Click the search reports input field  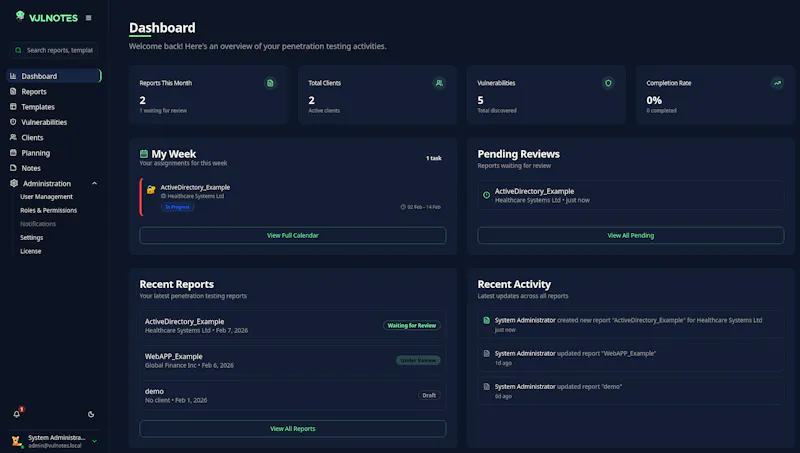coord(54,50)
